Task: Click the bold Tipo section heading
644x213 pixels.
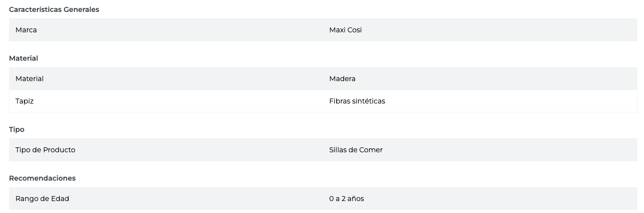Action: [x=16, y=129]
